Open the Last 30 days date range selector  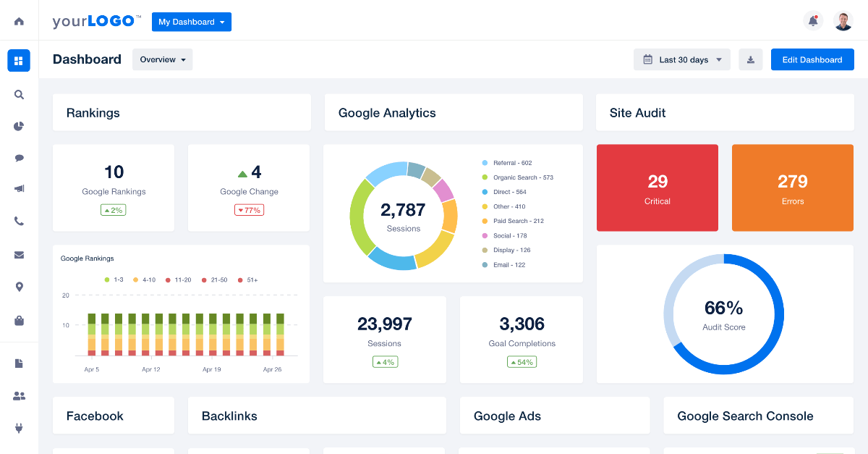click(681, 59)
